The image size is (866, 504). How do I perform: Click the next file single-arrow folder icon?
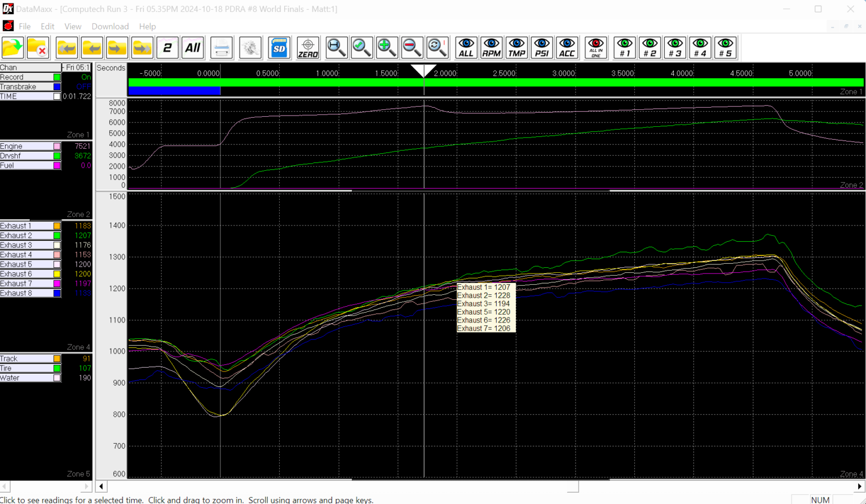pyautogui.click(x=117, y=48)
